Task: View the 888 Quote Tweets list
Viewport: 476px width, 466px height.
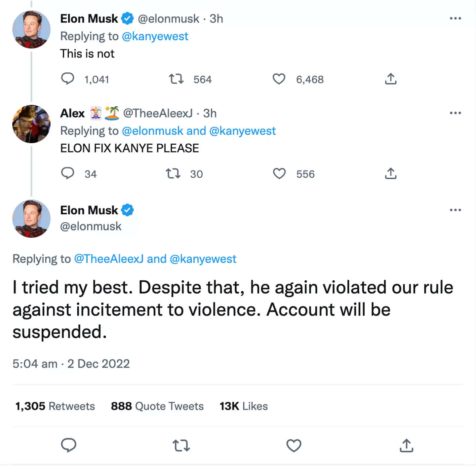Action: 157,406
